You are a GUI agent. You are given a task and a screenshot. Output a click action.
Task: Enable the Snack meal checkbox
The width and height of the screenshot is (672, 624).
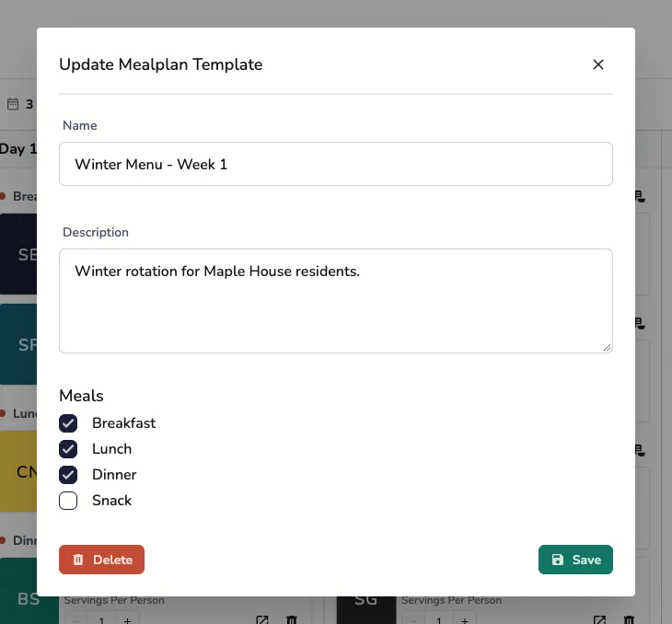tap(68, 501)
